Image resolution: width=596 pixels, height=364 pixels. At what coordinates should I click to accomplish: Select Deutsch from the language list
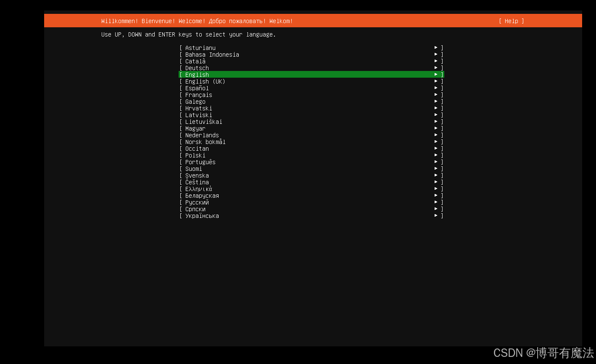click(196, 68)
